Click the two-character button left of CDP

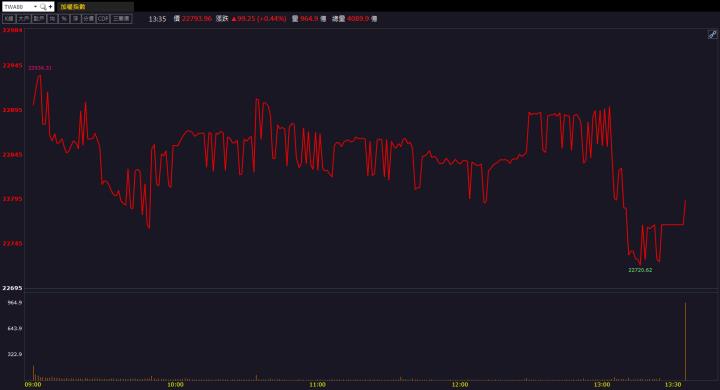coord(89,19)
